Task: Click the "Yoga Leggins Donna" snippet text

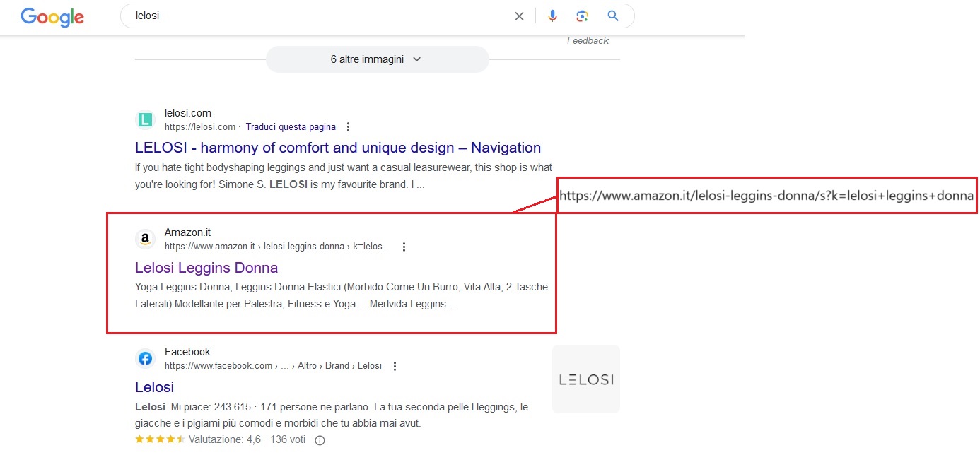Action: (342, 295)
